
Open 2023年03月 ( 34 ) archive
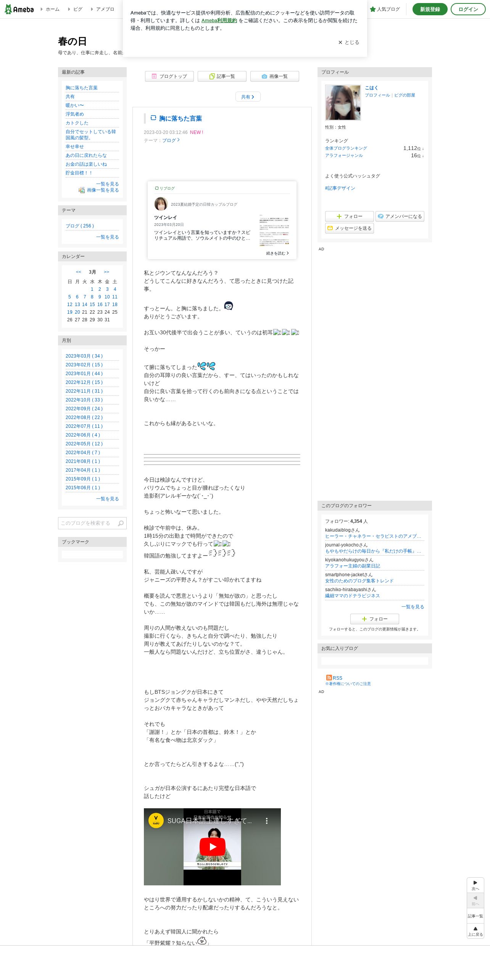pos(84,356)
